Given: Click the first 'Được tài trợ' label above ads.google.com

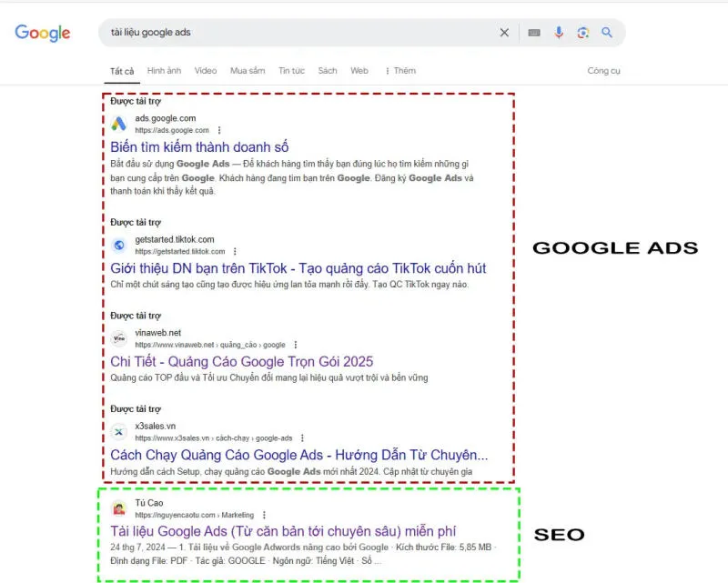Looking at the screenshot, I should click(136, 101).
